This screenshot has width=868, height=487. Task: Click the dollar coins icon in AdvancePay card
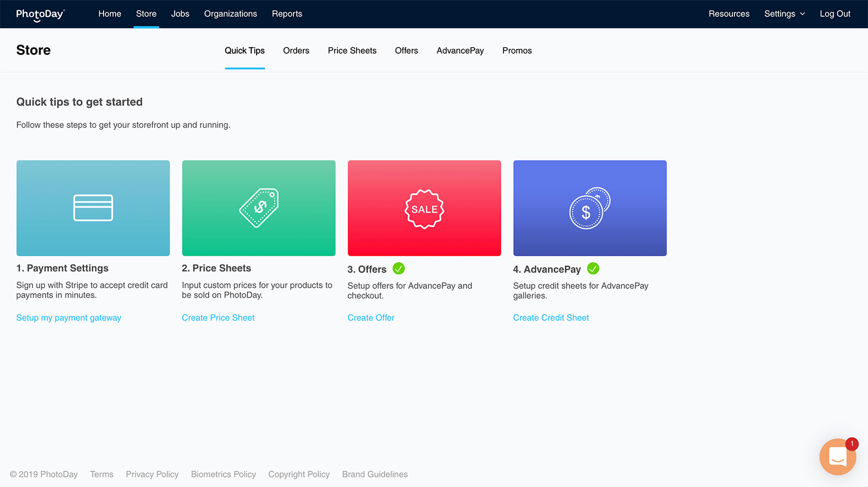[x=590, y=208]
